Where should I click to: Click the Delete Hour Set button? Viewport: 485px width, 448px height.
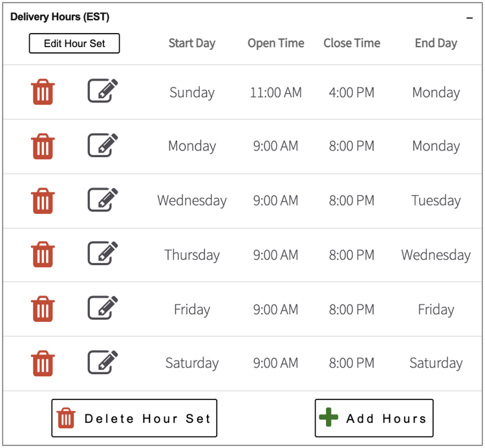click(135, 418)
